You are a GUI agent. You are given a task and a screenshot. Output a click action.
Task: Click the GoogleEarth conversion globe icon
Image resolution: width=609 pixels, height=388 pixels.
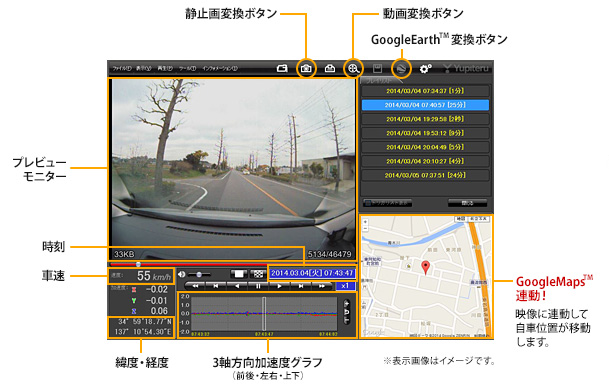coord(401,69)
